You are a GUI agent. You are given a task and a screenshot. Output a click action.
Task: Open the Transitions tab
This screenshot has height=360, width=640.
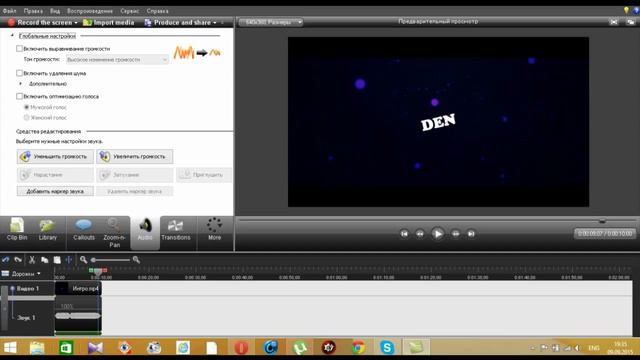tap(176, 229)
